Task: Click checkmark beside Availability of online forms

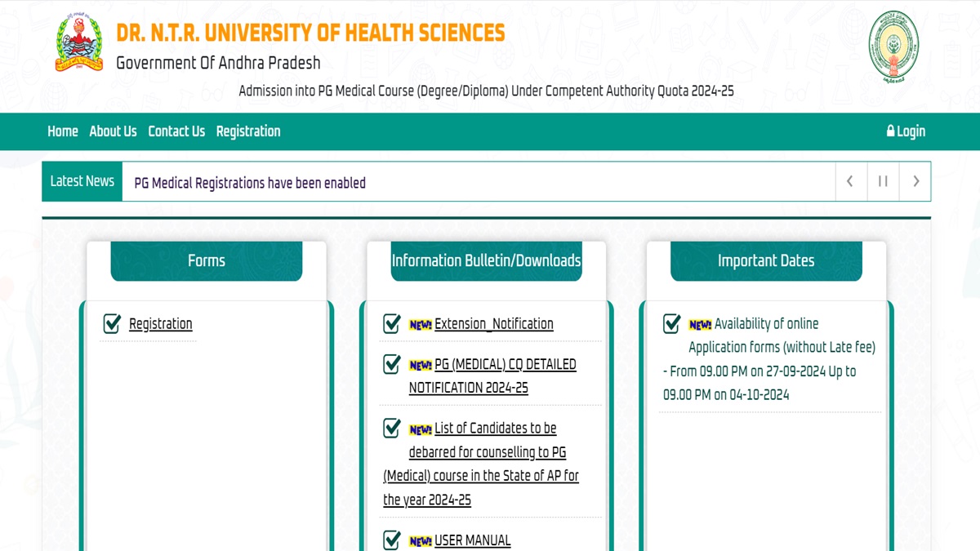Action: (672, 324)
